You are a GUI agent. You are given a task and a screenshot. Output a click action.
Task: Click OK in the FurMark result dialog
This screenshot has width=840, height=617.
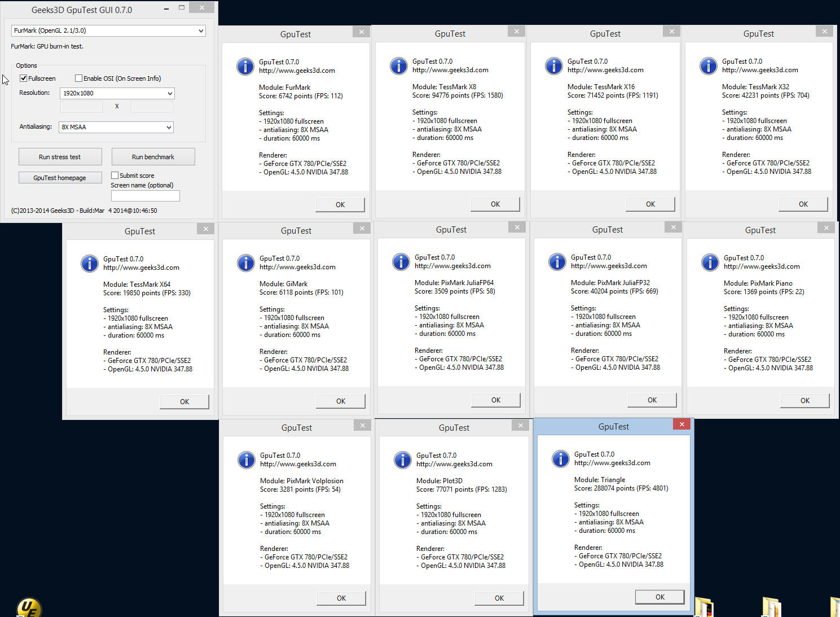click(340, 205)
